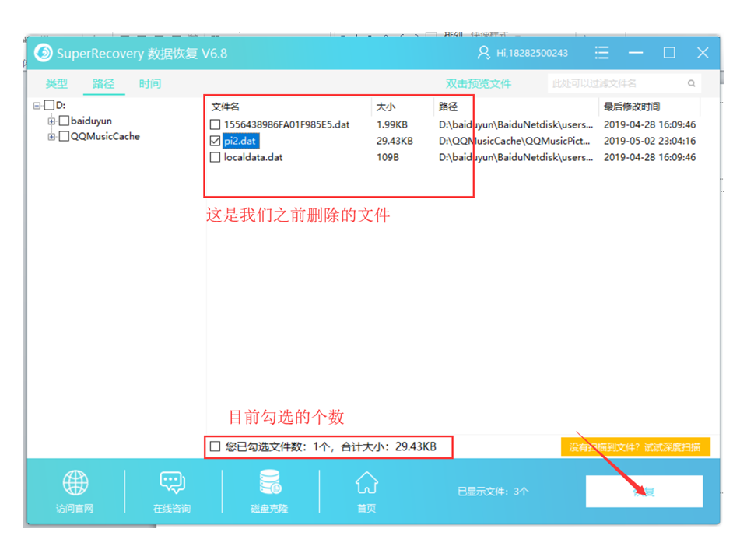Click the search magnifier icon
Image resolution: width=747 pixels, height=560 pixels.
point(691,84)
